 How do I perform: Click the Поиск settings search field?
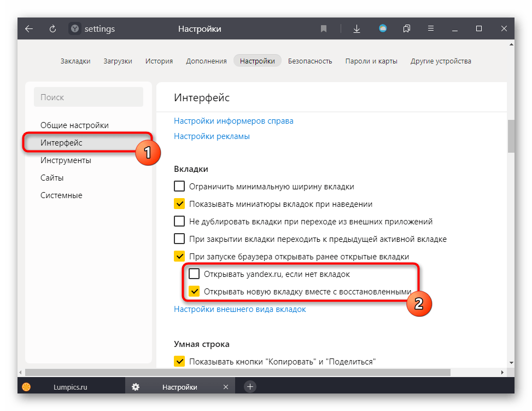click(89, 97)
